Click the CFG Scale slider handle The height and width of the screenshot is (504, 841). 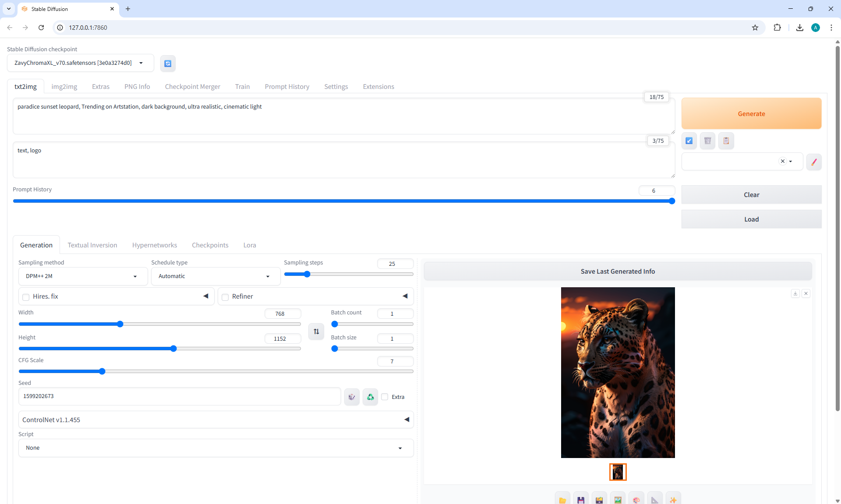click(102, 371)
